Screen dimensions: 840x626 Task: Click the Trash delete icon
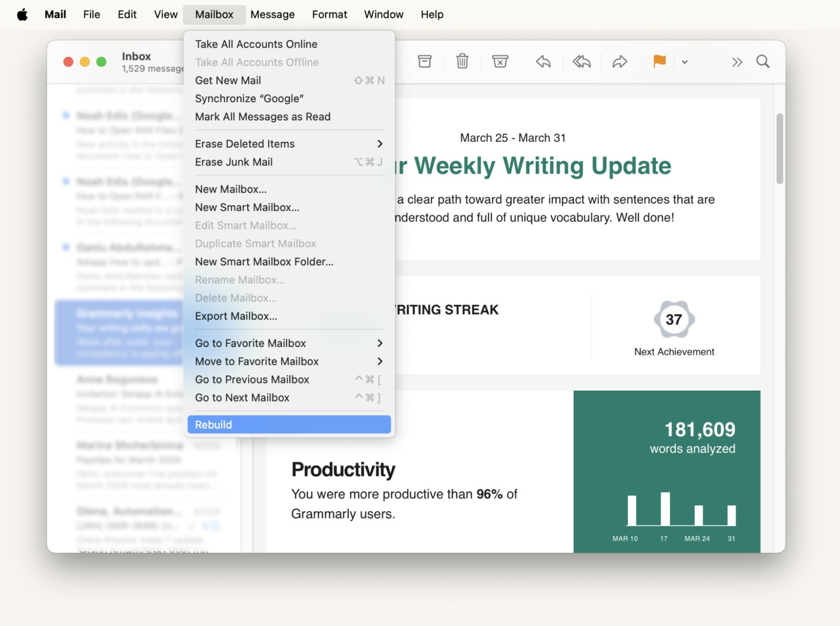pos(462,61)
